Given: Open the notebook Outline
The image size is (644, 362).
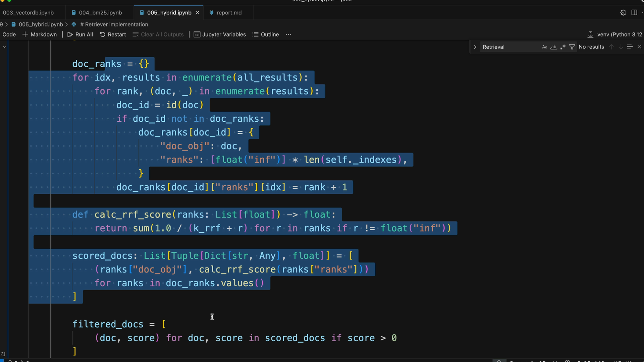Looking at the screenshot, I should (266, 35).
